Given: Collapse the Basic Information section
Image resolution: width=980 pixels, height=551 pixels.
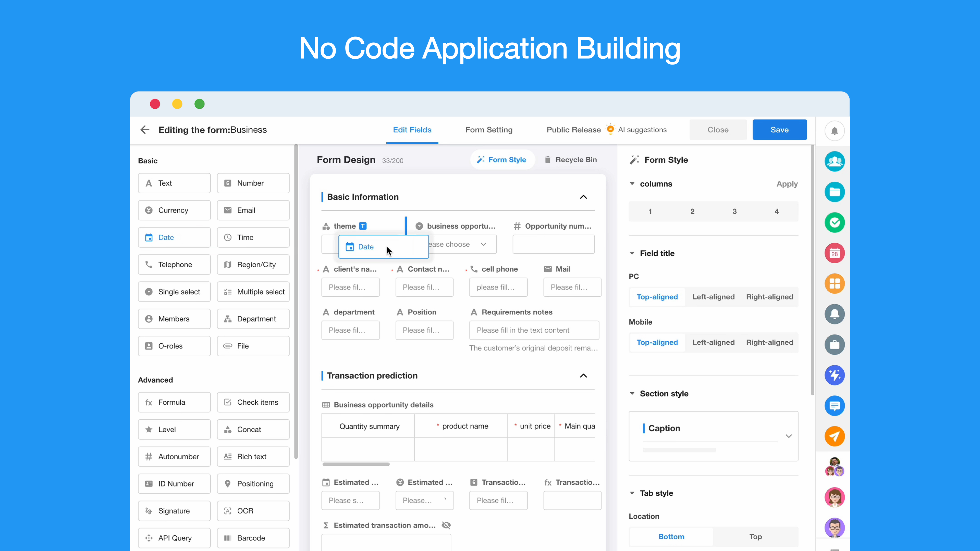Looking at the screenshot, I should (583, 197).
